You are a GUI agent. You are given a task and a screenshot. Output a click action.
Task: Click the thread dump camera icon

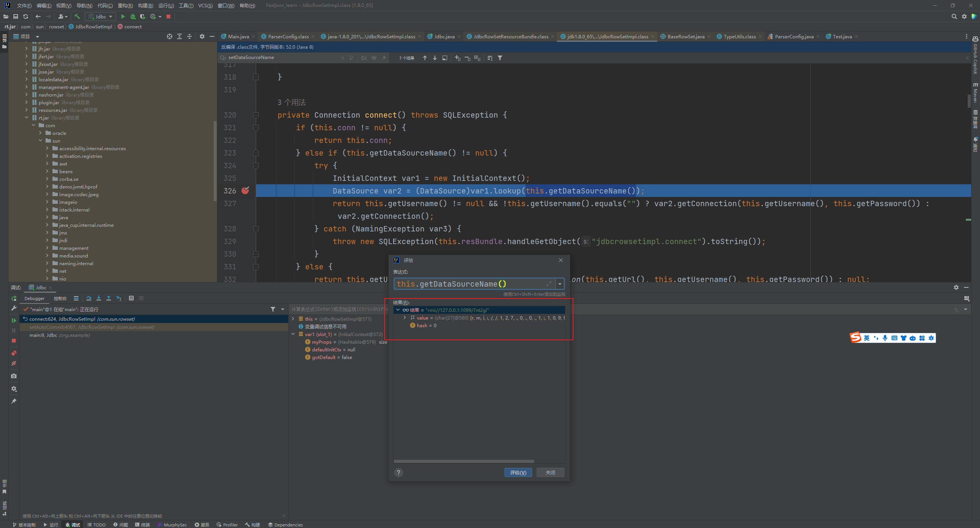coord(14,376)
